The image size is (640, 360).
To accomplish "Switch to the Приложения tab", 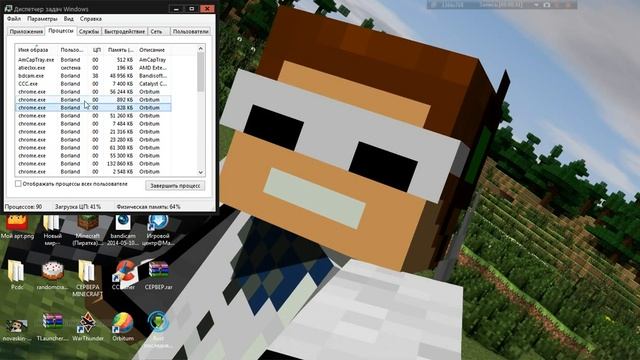I will 26,31.
